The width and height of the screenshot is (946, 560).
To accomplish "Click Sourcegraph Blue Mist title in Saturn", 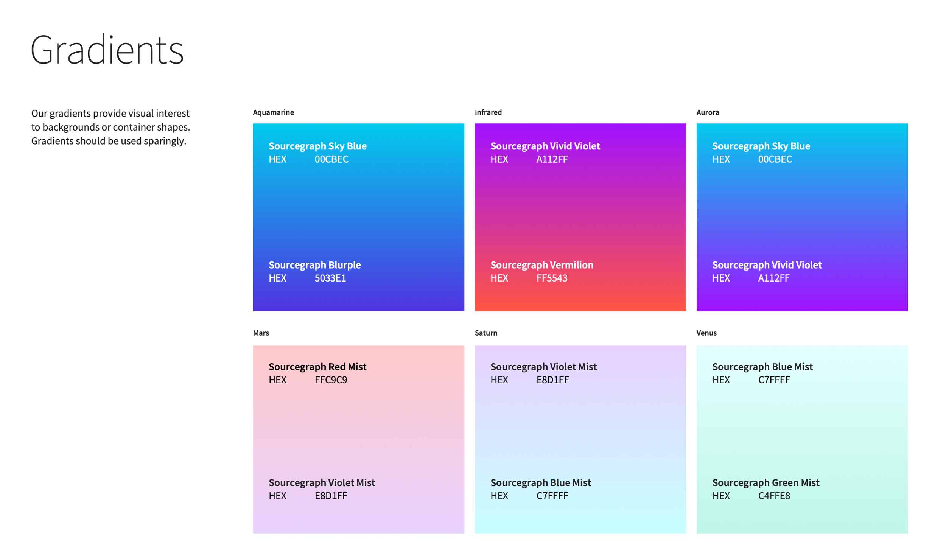I will tap(540, 483).
